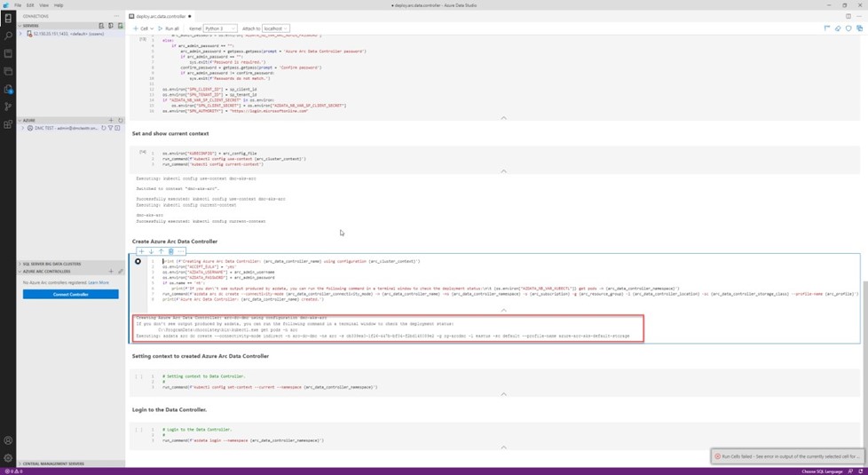Screen dimensions: 868x475
Task: Click split editor icon in tab bar
Action: pos(848,16)
